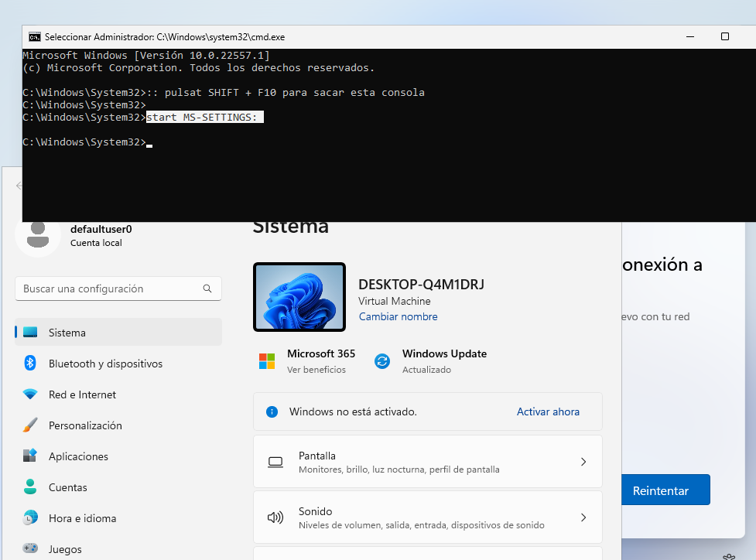Click the Cuentas person icon
This screenshot has height=560, width=756.
30,487
